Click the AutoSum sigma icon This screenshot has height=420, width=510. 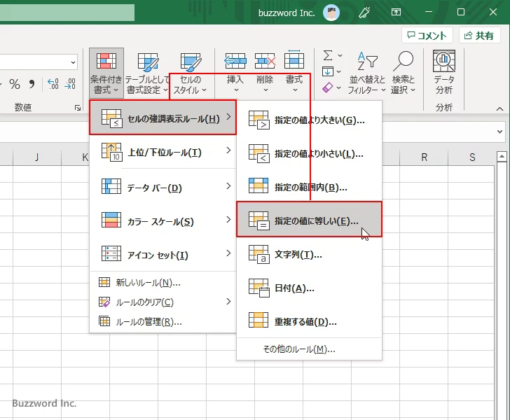(328, 55)
